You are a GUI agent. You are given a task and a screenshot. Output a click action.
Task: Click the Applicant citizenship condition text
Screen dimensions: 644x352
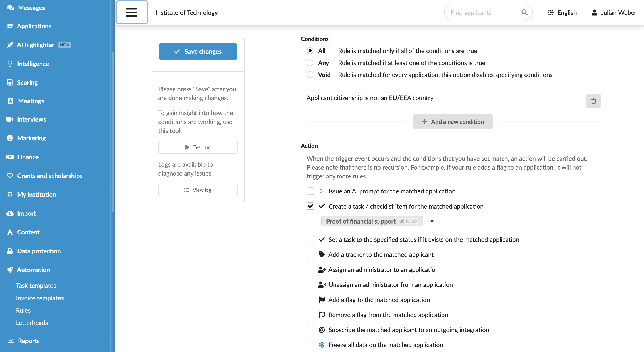click(370, 98)
